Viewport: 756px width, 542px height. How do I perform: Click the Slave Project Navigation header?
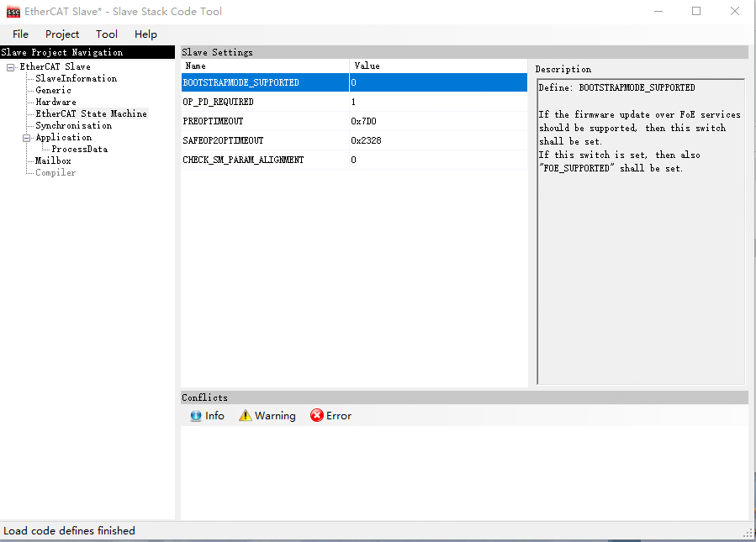point(87,52)
